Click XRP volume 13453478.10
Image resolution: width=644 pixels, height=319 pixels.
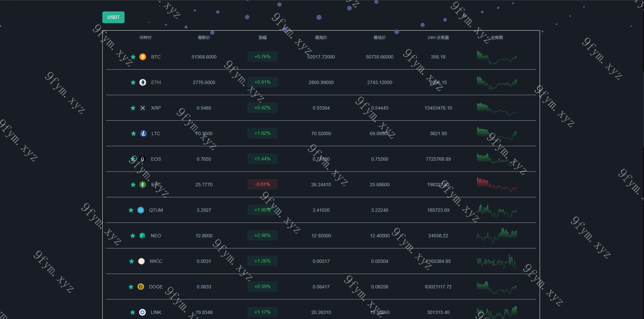coord(438,108)
